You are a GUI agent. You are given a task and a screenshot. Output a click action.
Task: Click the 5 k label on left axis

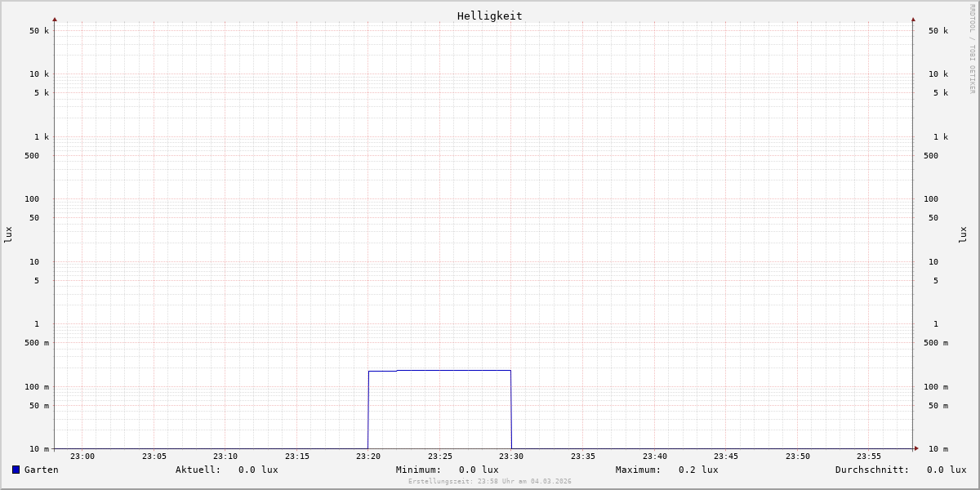click(x=42, y=93)
